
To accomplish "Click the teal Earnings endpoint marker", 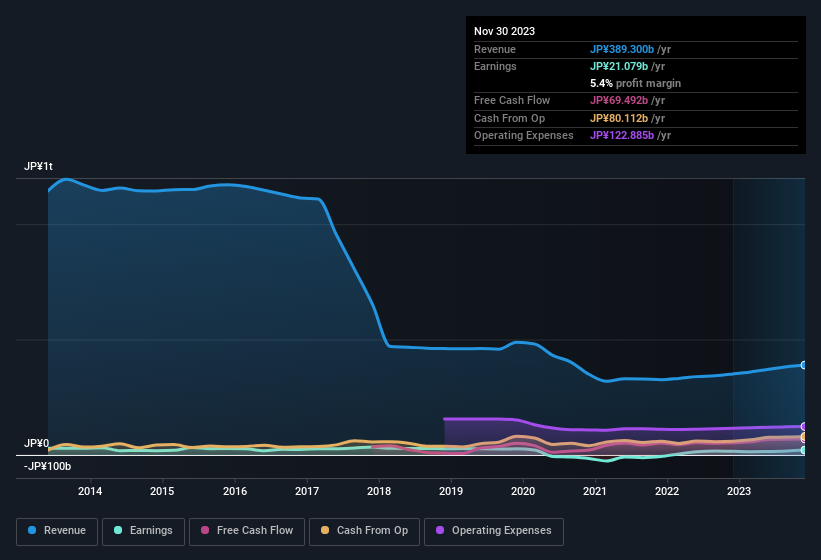I will (804, 450).
